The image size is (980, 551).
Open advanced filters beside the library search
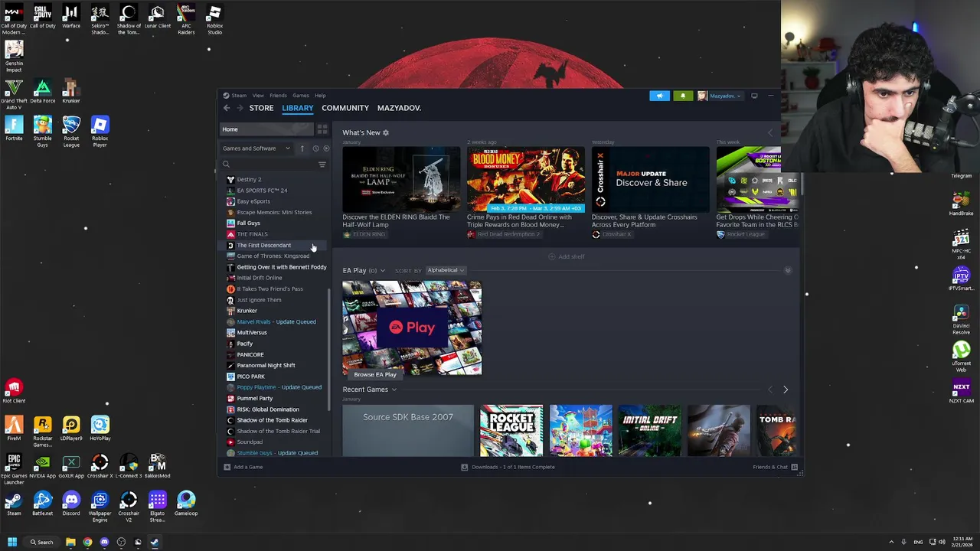coord(322,165)
